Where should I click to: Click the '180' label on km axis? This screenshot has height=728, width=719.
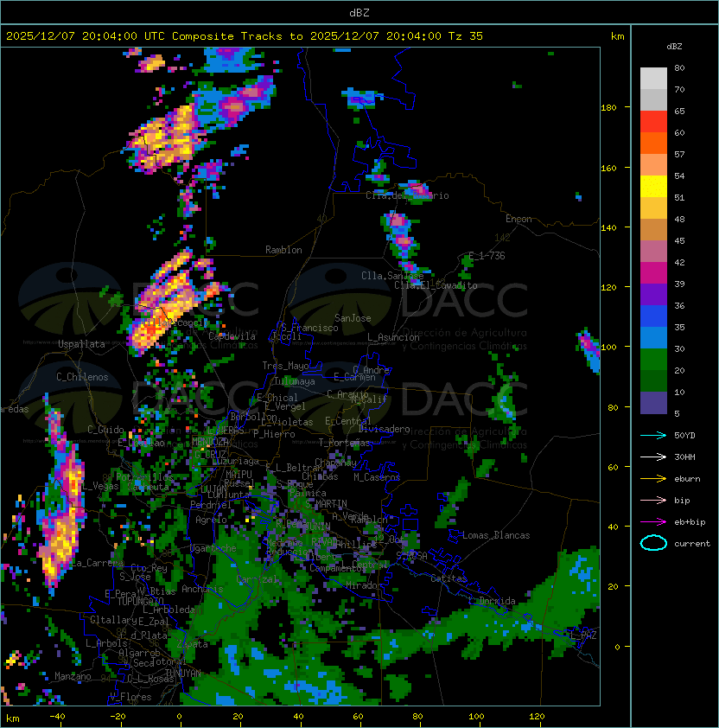(x=608, y=108)
